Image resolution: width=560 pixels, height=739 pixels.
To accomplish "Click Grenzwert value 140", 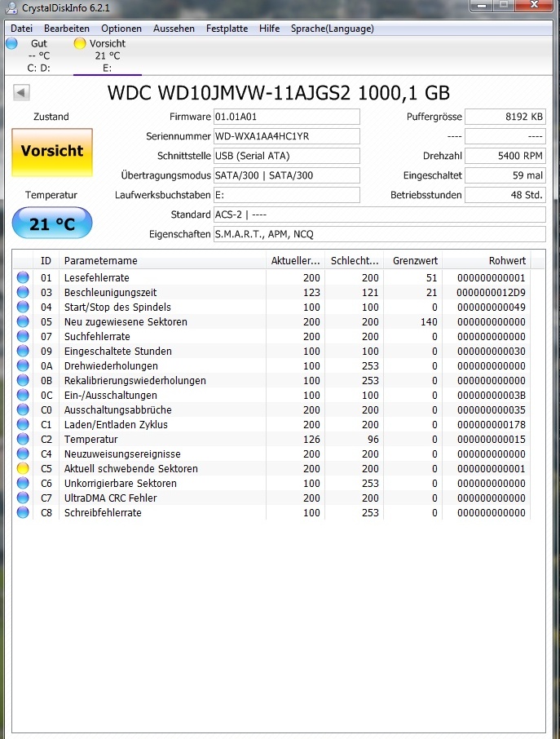I will [429, 321].
